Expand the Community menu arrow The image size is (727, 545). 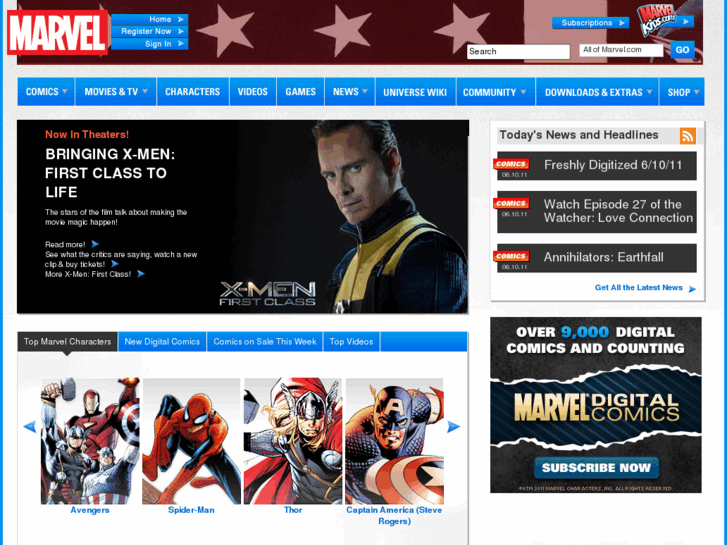click(x=523, y=92)
